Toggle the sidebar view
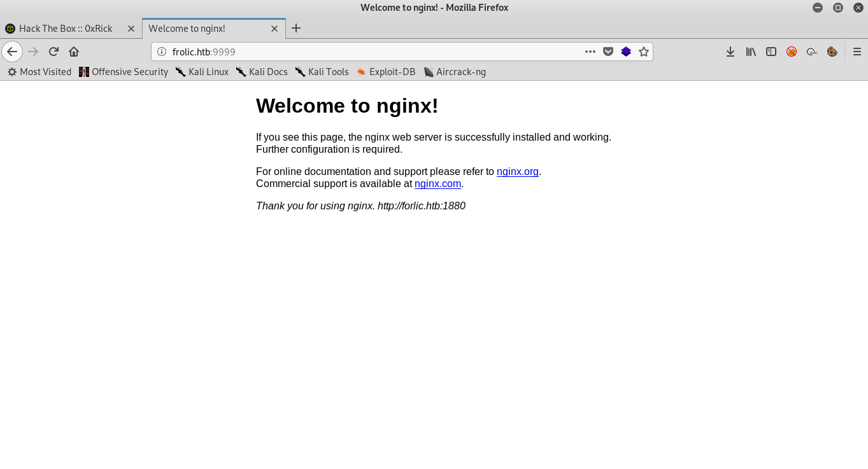Viewport: 868px width, 469px height. tap(771, 52)
